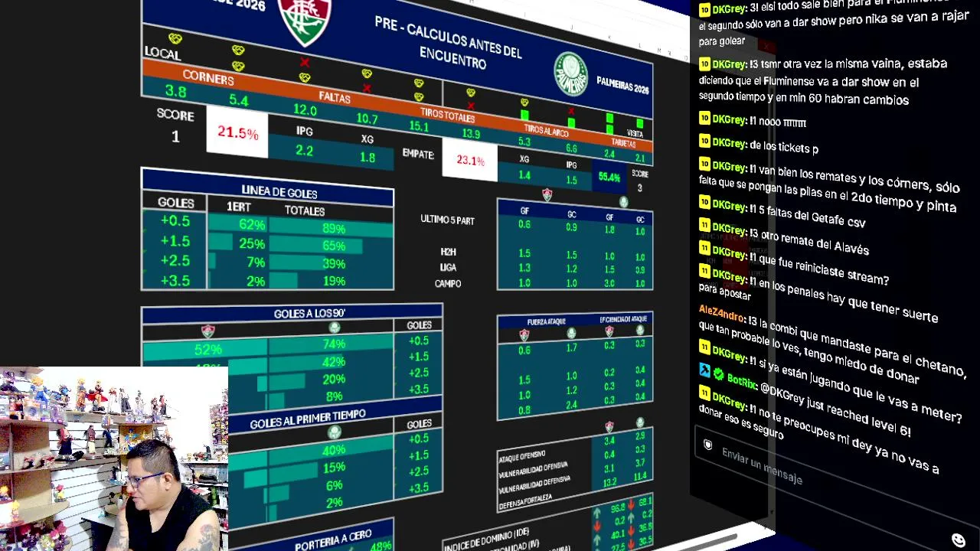Image resolution: width=980 pixels, height=551 pixels.
Task: Click the 12.0 faltas value
Action: [305, 111]
